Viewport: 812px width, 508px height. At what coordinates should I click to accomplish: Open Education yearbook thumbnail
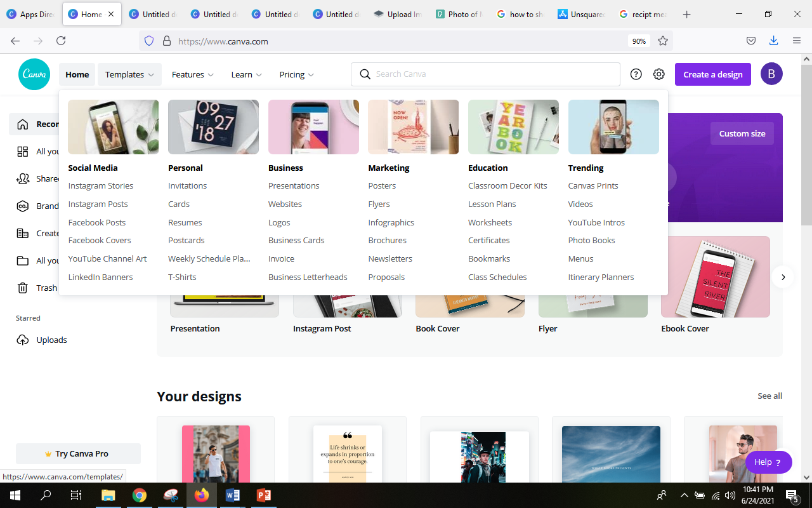513,127
